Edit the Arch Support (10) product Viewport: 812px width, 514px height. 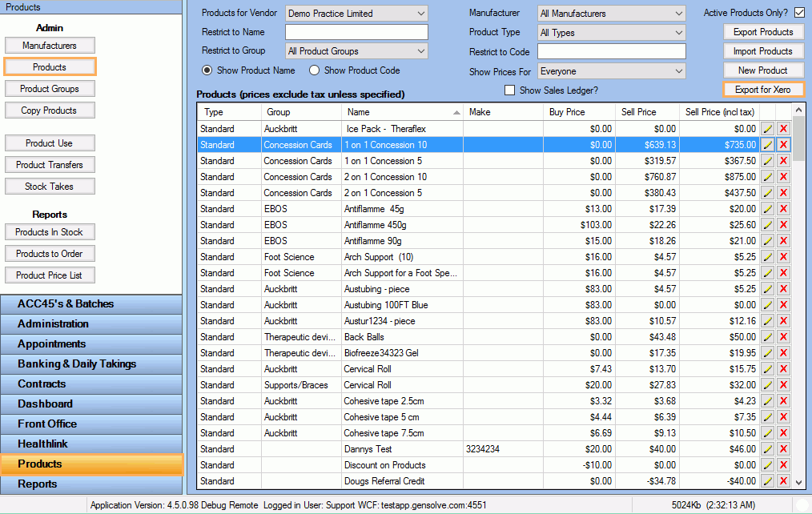(x=767, y=257)
